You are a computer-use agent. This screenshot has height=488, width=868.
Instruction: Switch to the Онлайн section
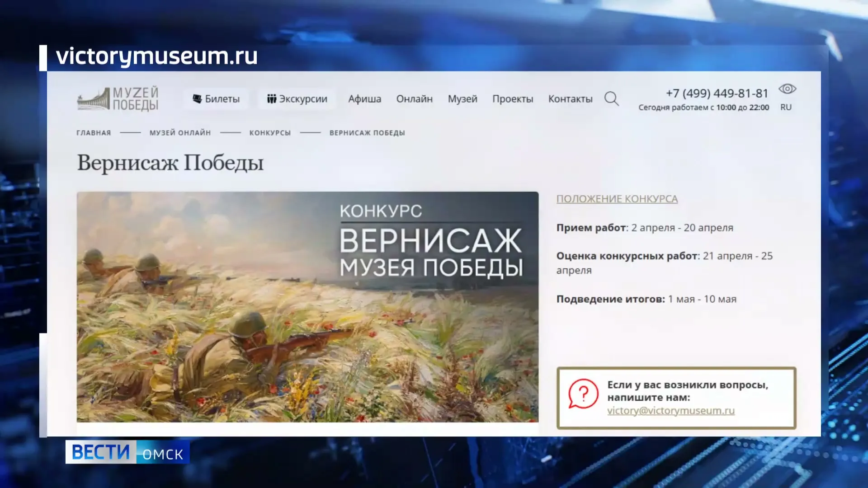[x=415, y=99]
